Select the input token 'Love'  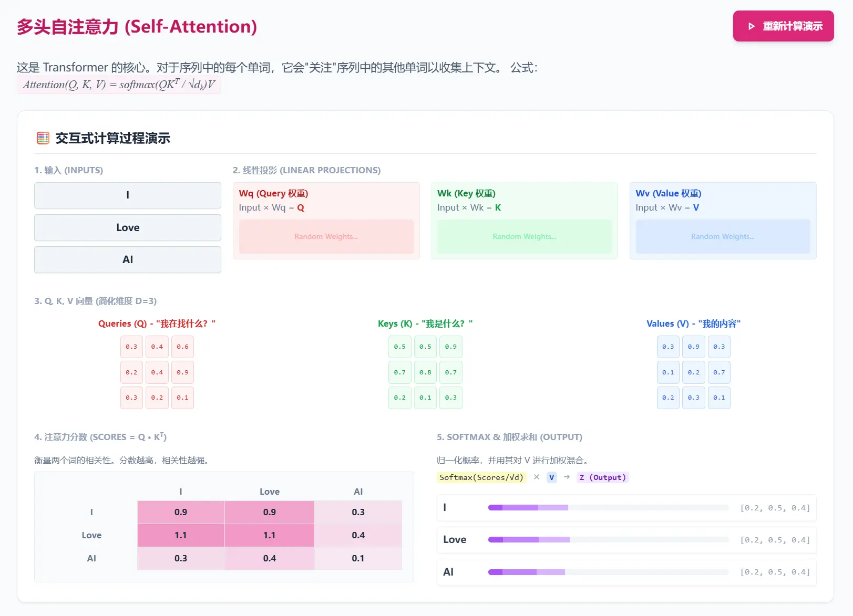tap(128, 227)
